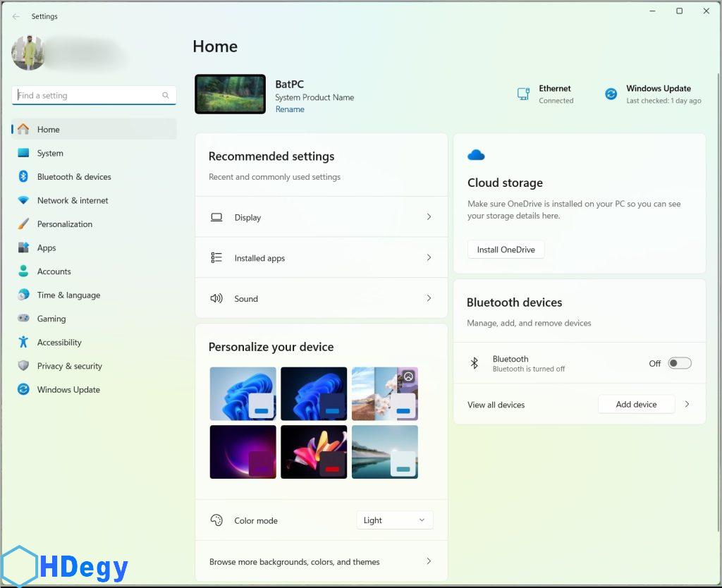This screenshot has height=588, width=722.
Task: Click the Gaming controller icon in sidebar
Action: tap(23, 319)
